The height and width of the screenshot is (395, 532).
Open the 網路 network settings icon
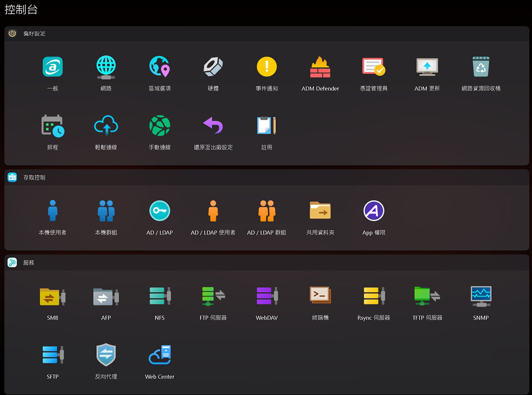(x=106, y=67)
